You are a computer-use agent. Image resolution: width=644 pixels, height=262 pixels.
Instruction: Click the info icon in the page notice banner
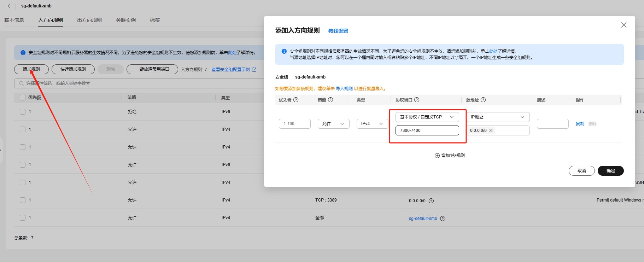coord(23,53)
